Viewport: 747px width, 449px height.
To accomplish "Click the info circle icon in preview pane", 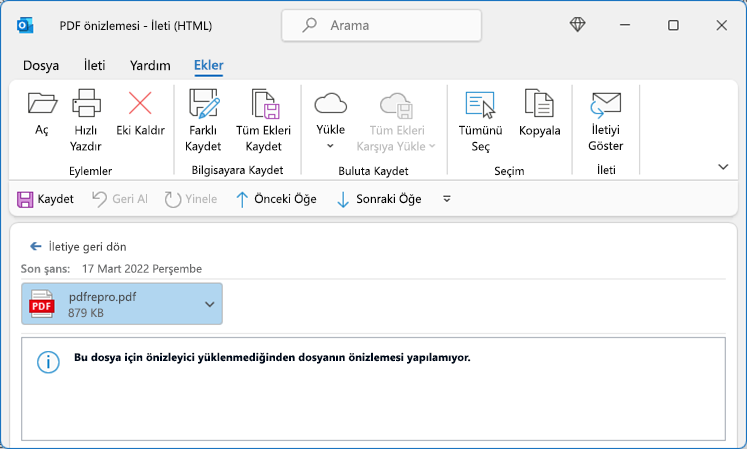I will [48, 362].
